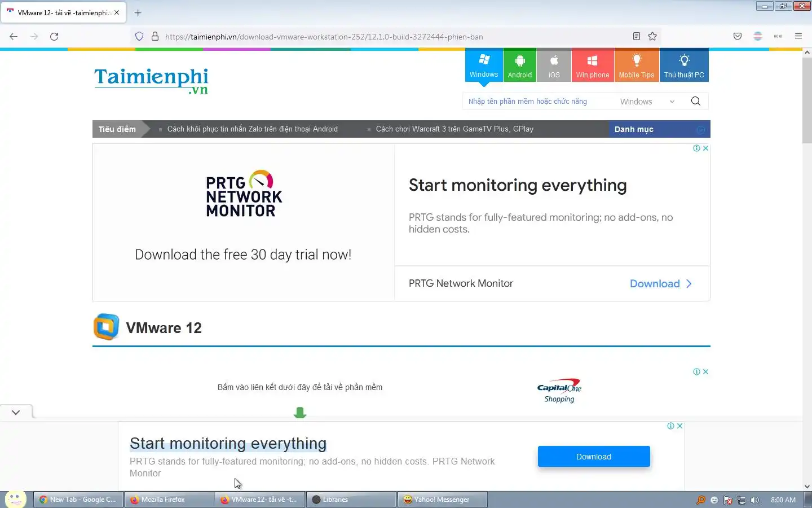Open the Mobile Tips category tab
The width and height of the screenshot is (812, 508).
[x=637, y=66]
